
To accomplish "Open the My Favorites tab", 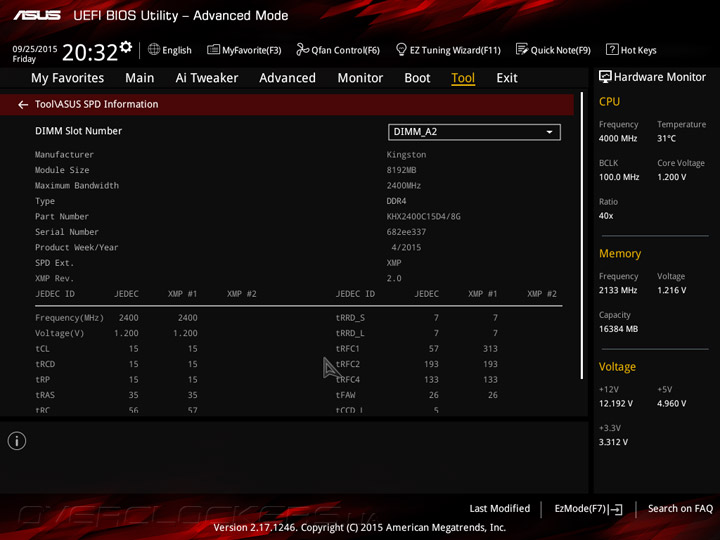I will point(68,78).
